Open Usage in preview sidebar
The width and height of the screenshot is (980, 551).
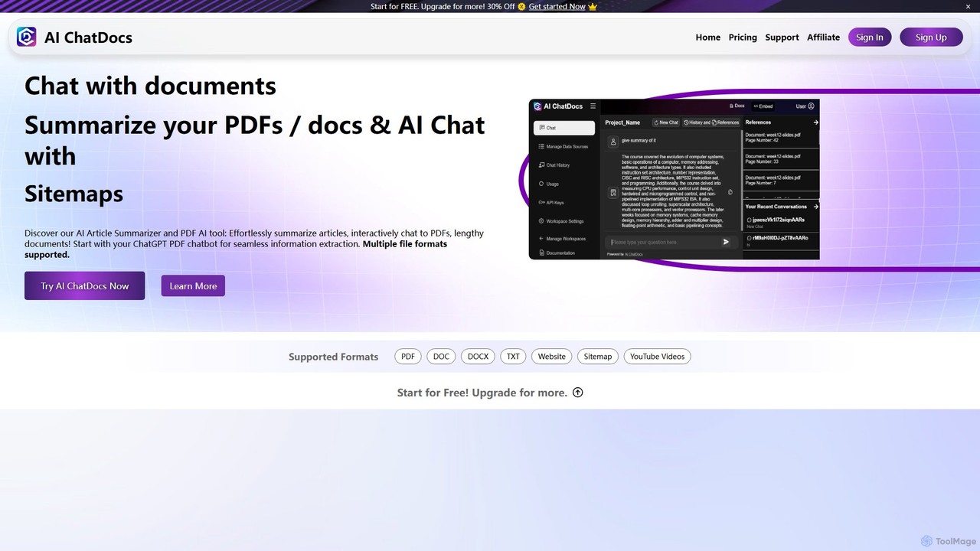549,184
